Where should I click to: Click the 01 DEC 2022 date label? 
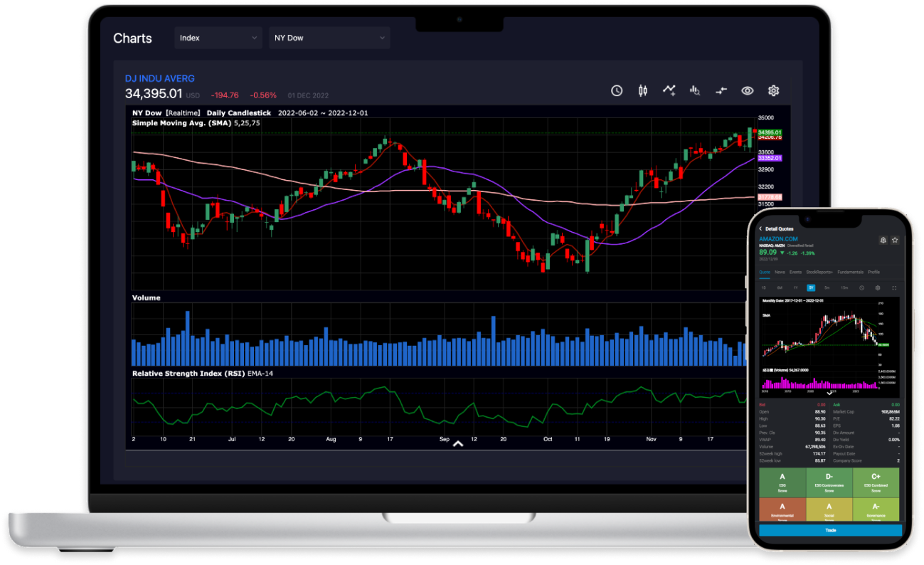point(308,95)
